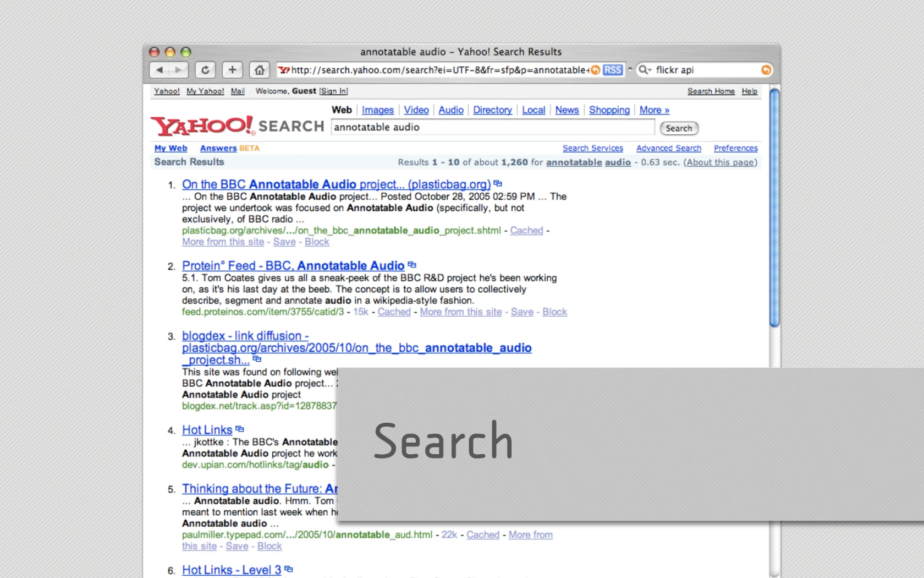Open the Mail link
924x578 pixels.
click(x=238, y=91)
